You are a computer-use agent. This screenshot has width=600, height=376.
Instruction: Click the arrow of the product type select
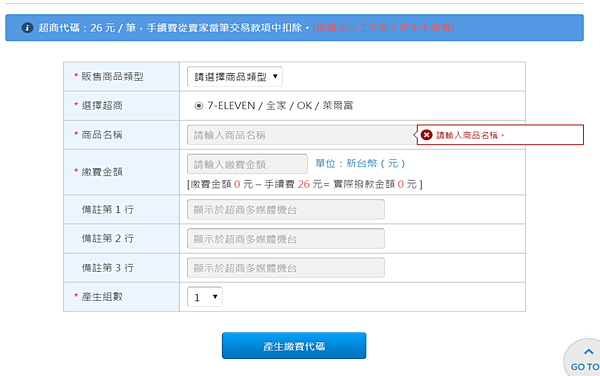(275, 77)
